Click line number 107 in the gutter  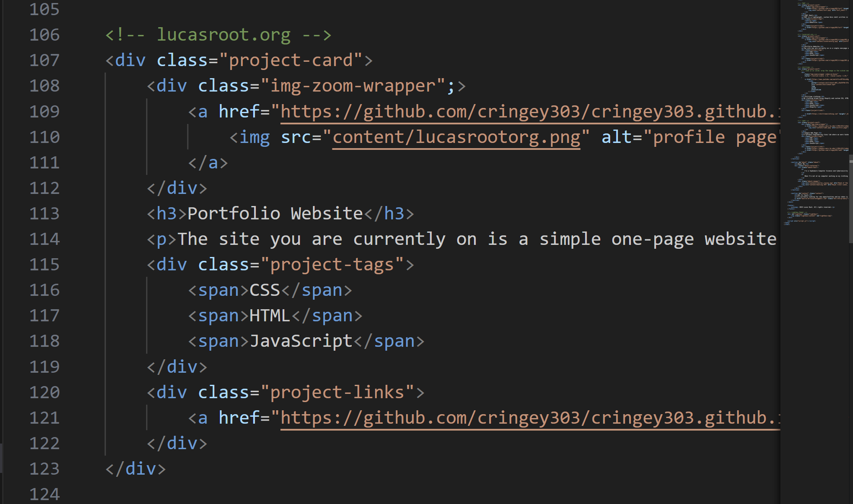44,60
